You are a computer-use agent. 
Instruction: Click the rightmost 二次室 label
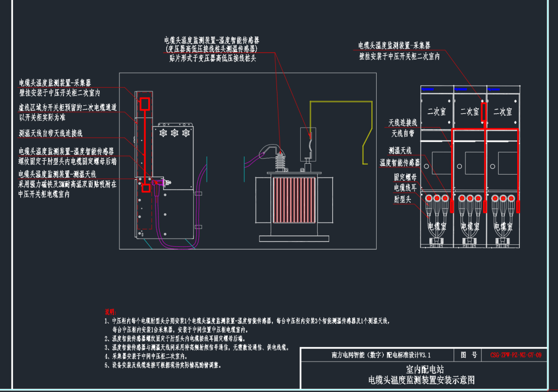pyautogui.click(x=503, y=112)
